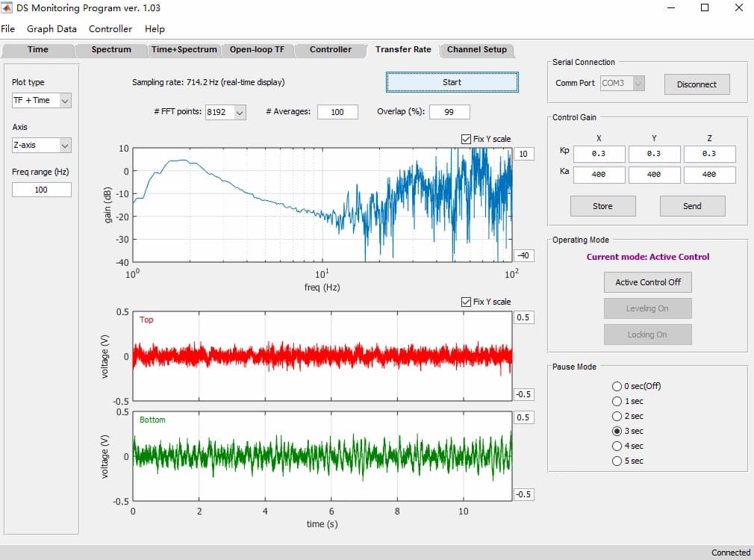Viewport: 754px width, 560px height.
Task: Switch to the Channel Setup tab
Action: [x=477, y=49]
